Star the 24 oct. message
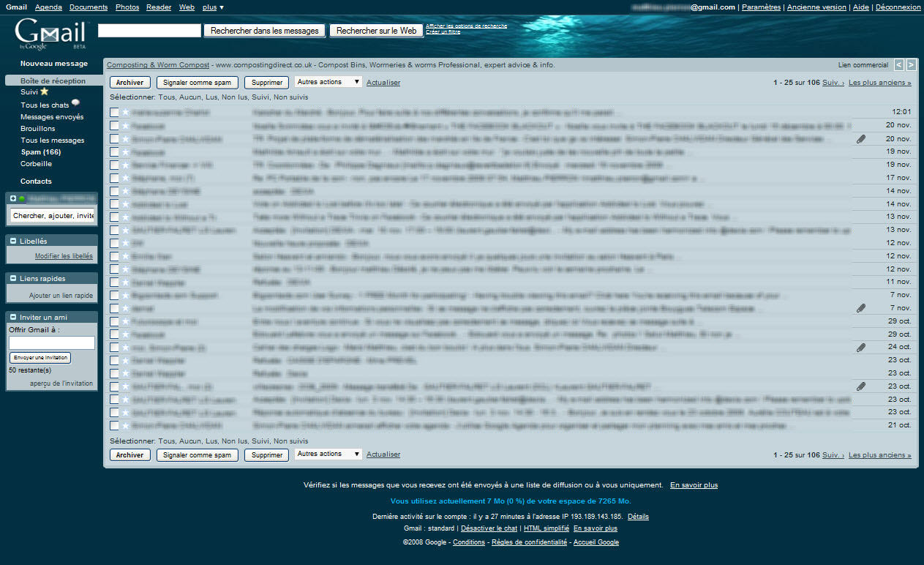The height and width of the screenshot is (565, 924). (x=125, y=347)
